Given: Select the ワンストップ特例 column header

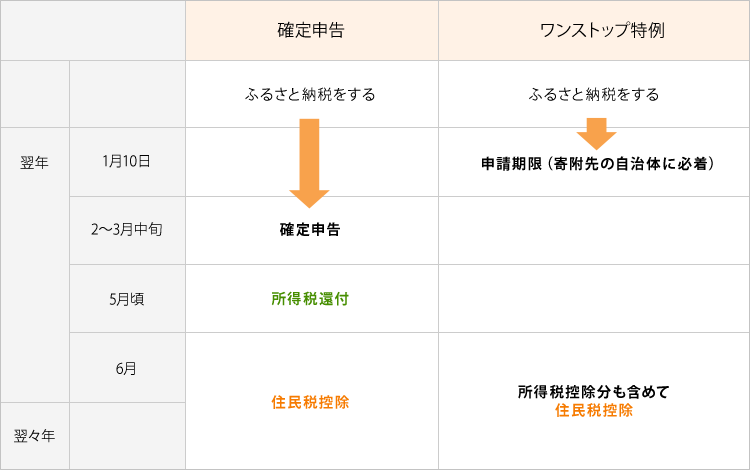Looking at the screenshot, I should pyautogui.click(x=594, y=31).
